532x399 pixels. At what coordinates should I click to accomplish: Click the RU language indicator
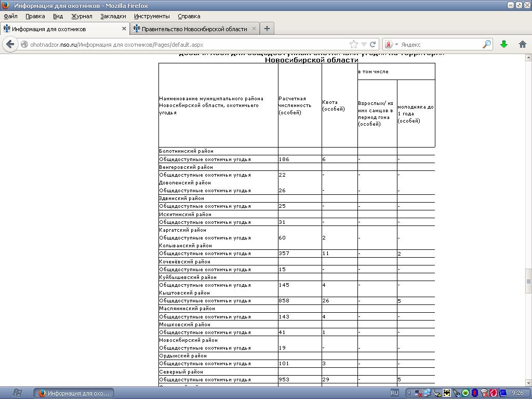click(x=394, y=393)
